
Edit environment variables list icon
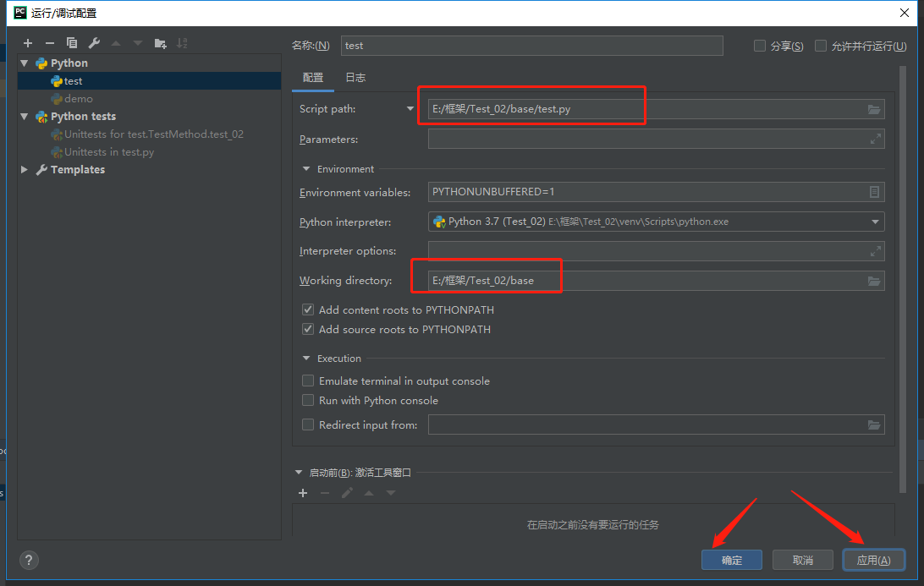[875, 192]
